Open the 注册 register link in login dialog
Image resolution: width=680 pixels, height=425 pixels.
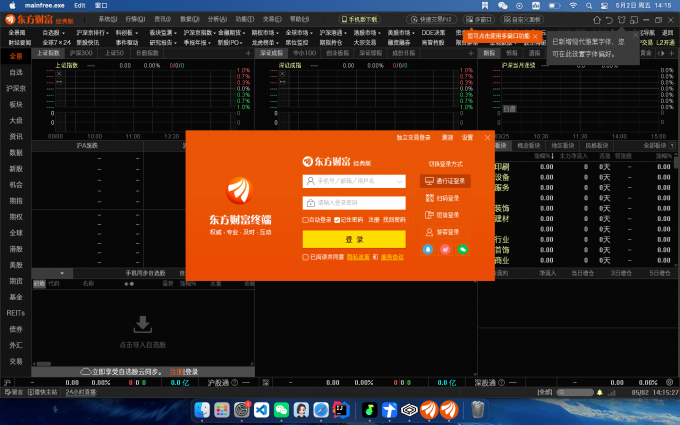[x=373, y=220]
